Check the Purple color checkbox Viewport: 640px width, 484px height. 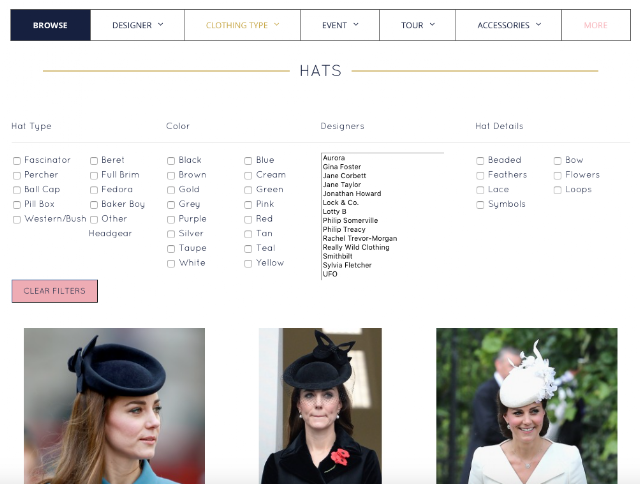click(x=171, y=220)
